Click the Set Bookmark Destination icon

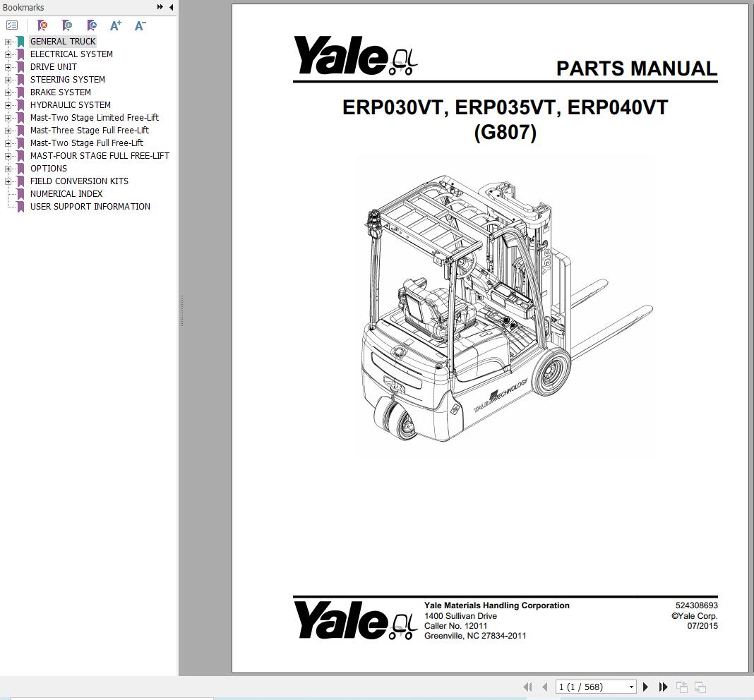click(x=91, y=25)
